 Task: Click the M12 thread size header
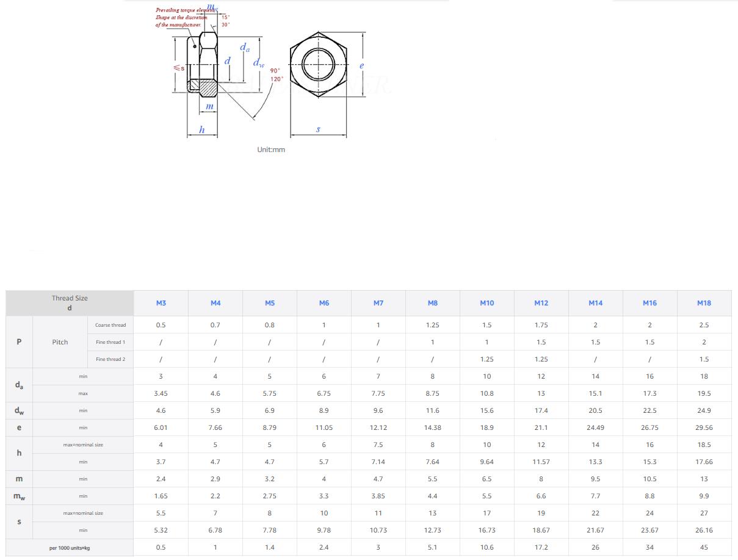541,303
